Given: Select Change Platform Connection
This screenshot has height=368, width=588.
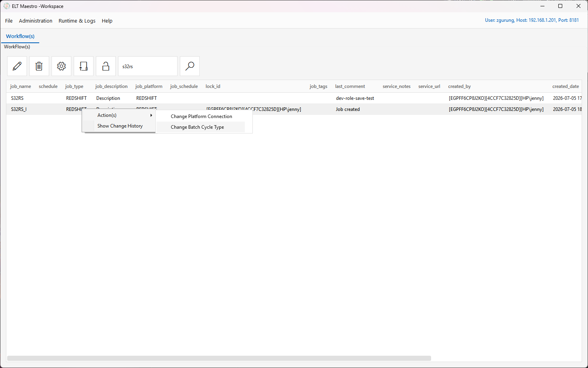Looking at the screenshot, I should click(x=201, y=116).
